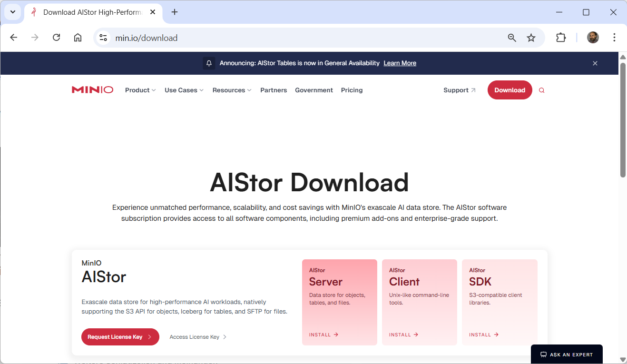
Task: Click the notification bell icon in banner
Action: coord(209,63)
